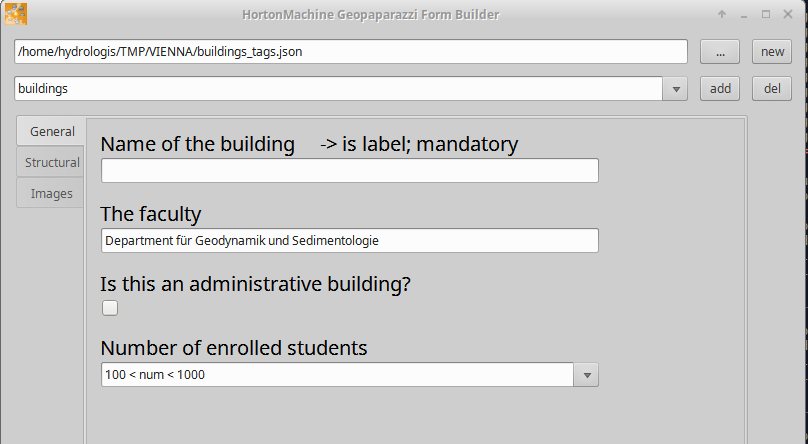Open the enrolled students dropdown arrow
The image size is (808, 444).
click(x=586, y=374)
